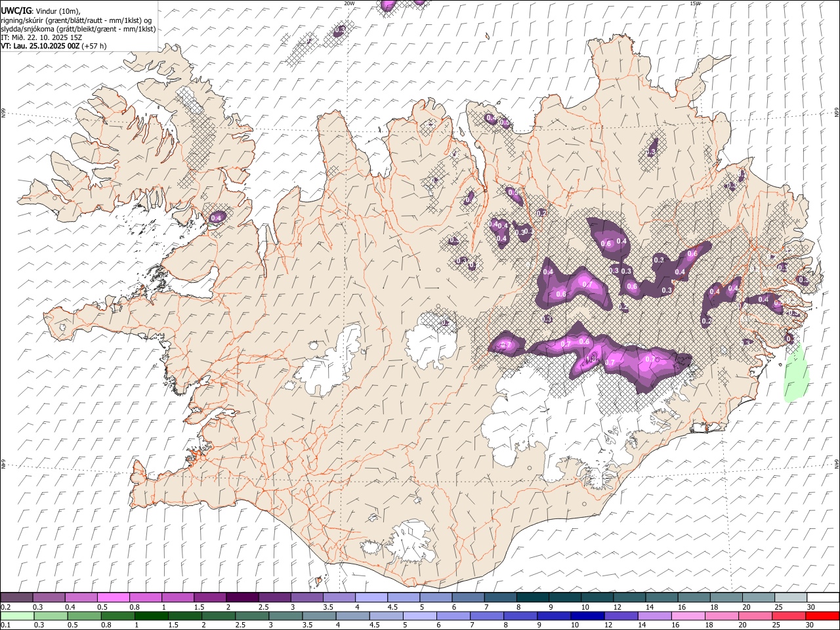
Task: Pick upper legend pale grey swatch at 25
Action: click(791, 598)
